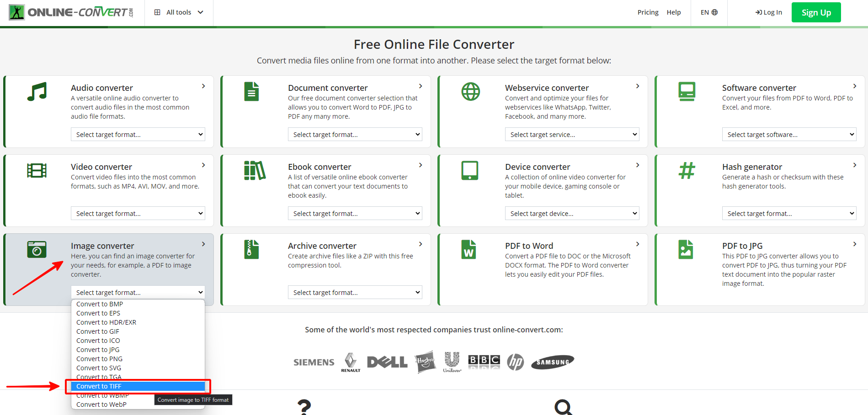868x415 pixels.
Task: Click the Document converter file icon
Action: coord(251,92)
